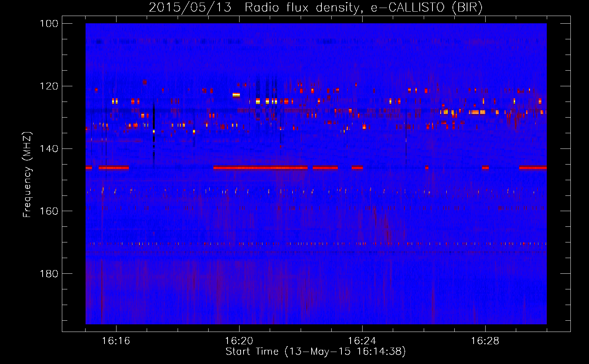589x364 pixels.
Task: Select the frequency tick label '140'
Action: (49, 149)
